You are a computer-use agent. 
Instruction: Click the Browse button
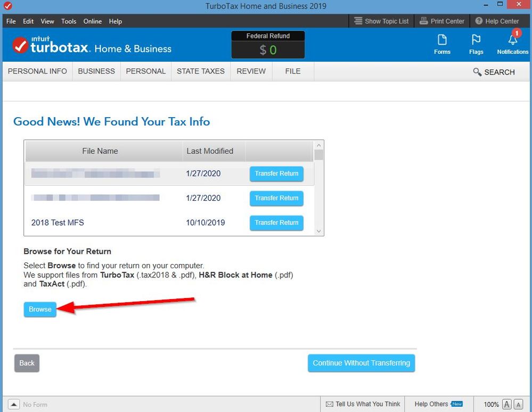[x=40, y=309]
